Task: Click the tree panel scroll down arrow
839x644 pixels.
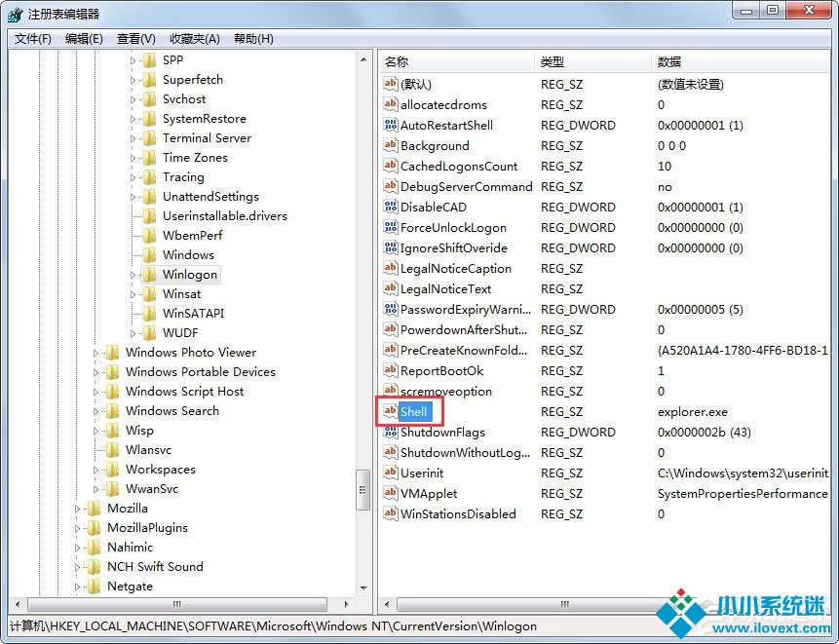Action: click(x=363, y=588)
